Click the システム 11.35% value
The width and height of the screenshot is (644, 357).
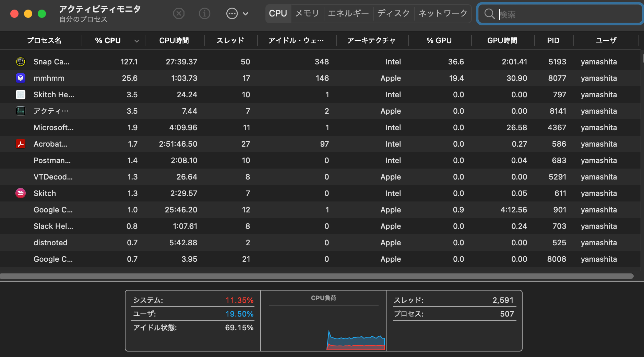point(239,300)
